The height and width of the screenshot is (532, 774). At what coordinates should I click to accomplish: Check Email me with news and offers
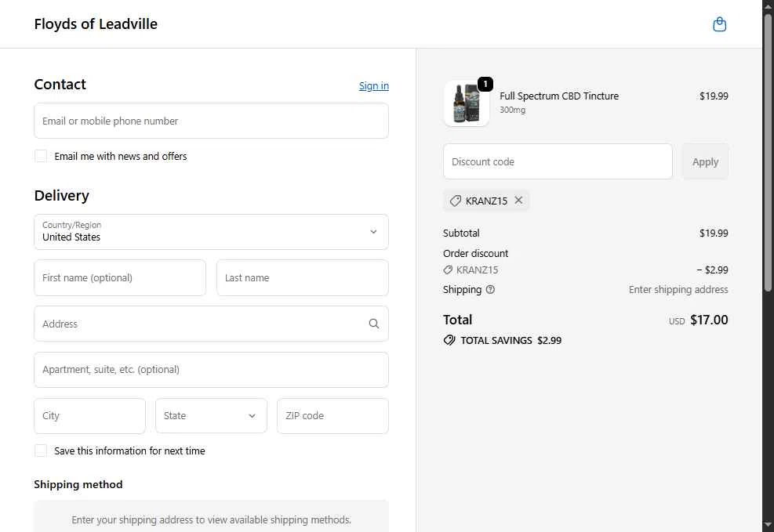pos(41,156)
